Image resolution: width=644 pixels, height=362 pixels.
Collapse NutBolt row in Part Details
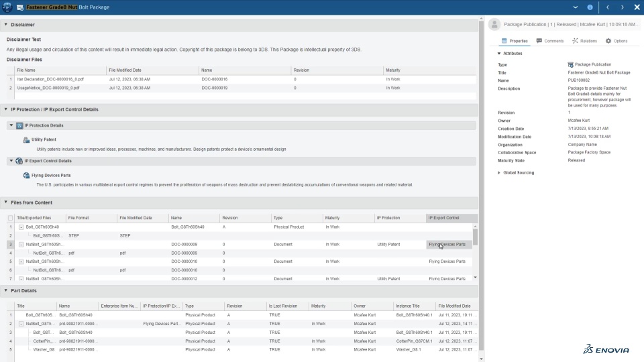21,324
